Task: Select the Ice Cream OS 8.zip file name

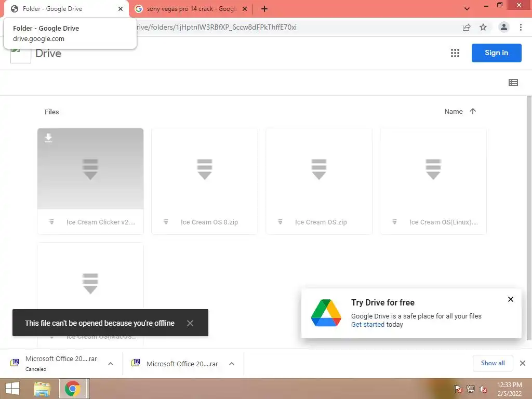Action: tap(209, 222)
